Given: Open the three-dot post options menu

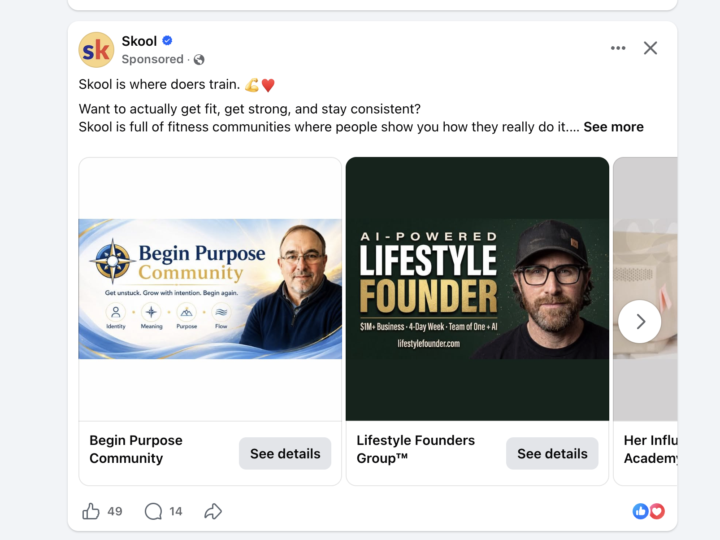Looking at the screenshot, I should [x=618, y=48].
